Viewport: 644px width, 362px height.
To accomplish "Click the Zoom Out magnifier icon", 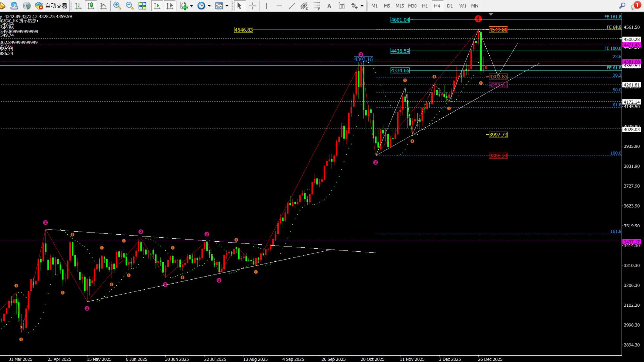I will [129, 6].
